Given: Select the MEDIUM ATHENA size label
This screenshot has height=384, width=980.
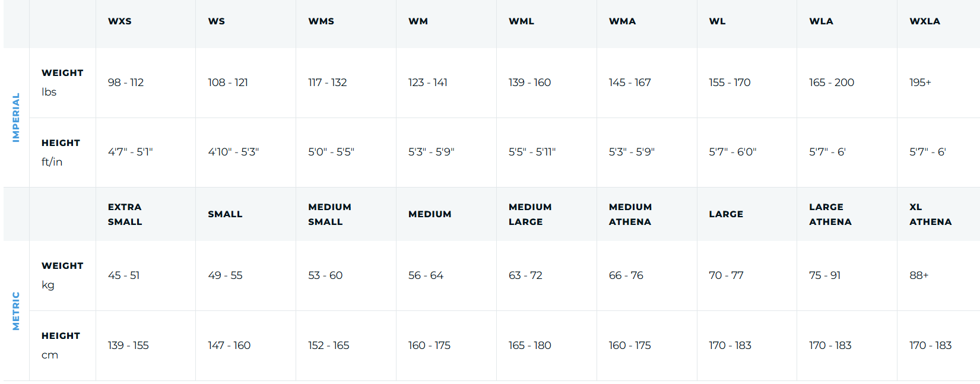Looking at the screenshot, I should pos(630,214).
